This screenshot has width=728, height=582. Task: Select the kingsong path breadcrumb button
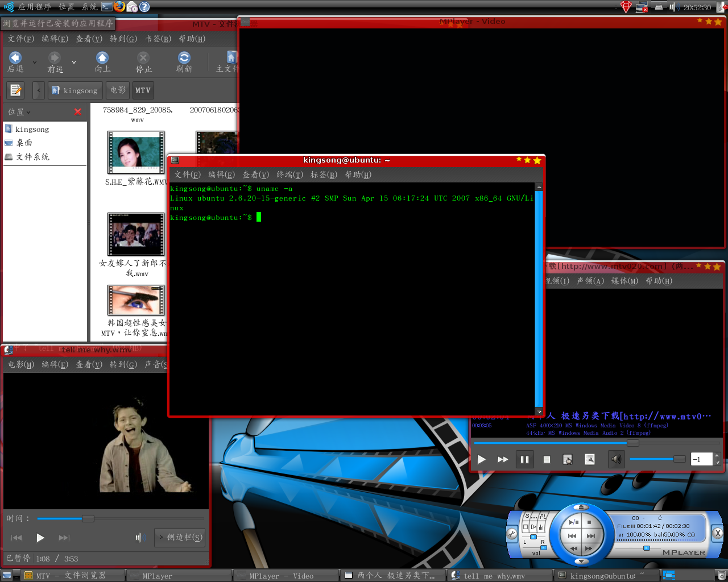75,90
